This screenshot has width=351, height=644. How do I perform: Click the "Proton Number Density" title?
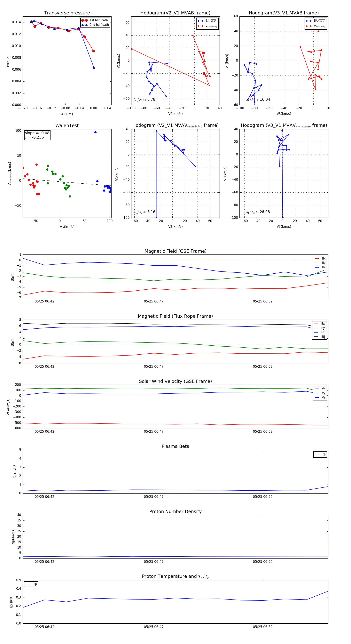pos(175,511)
